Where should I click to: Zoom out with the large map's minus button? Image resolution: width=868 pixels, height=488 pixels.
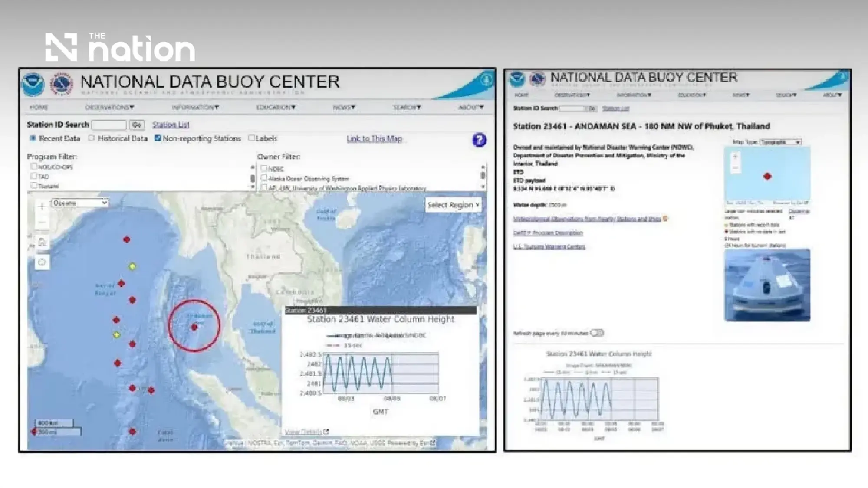[x=42, y=222]
